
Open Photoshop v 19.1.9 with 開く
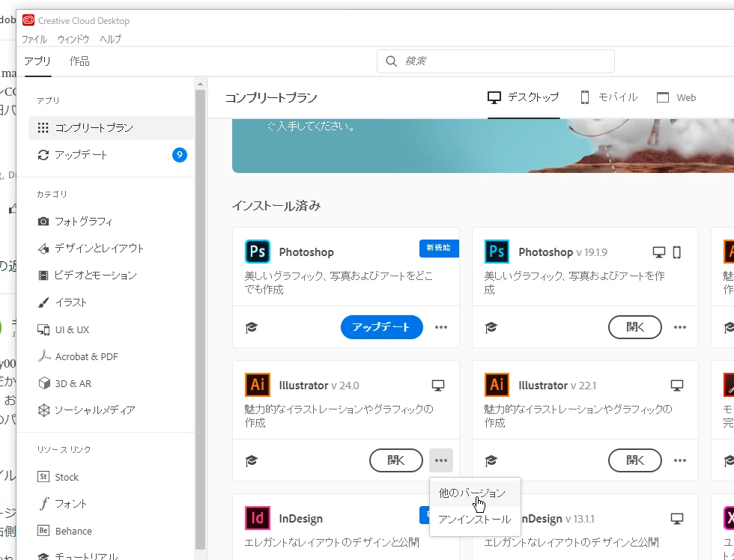(x=635, y=327)
